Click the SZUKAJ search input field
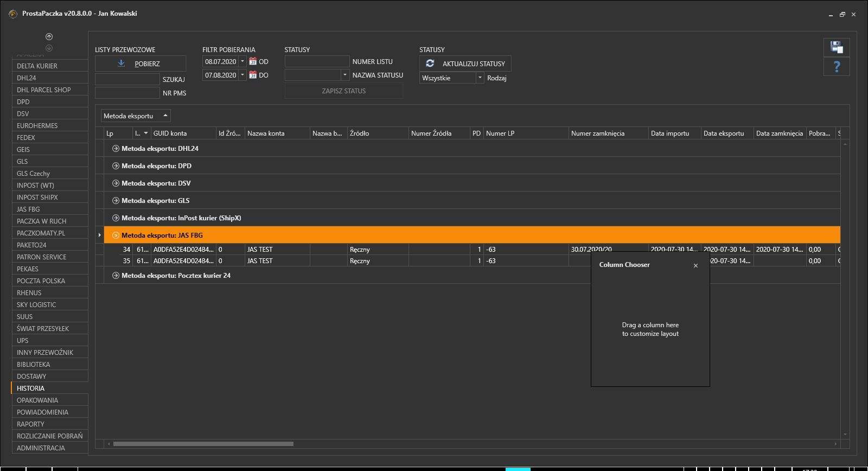868x471 pixels. [127, 79]
